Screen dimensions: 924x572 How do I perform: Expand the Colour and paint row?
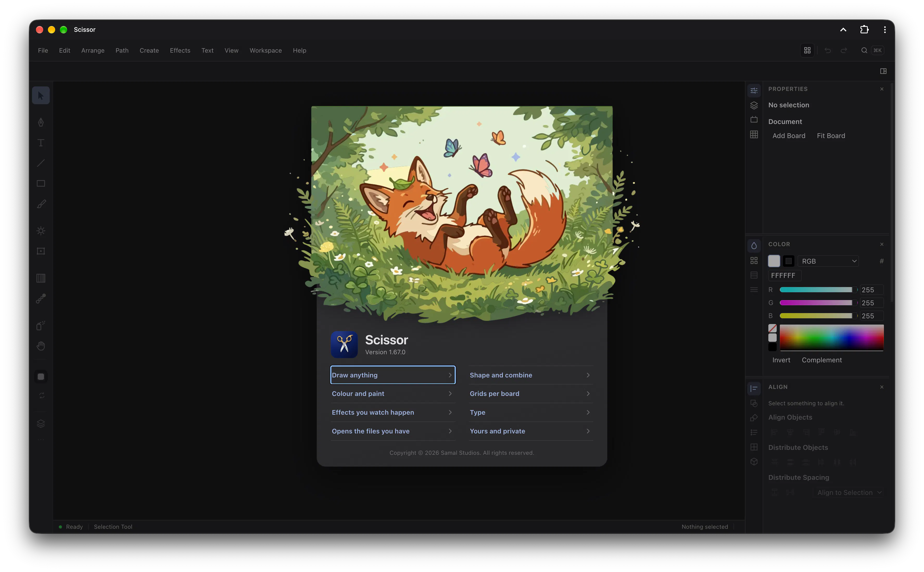393,393
